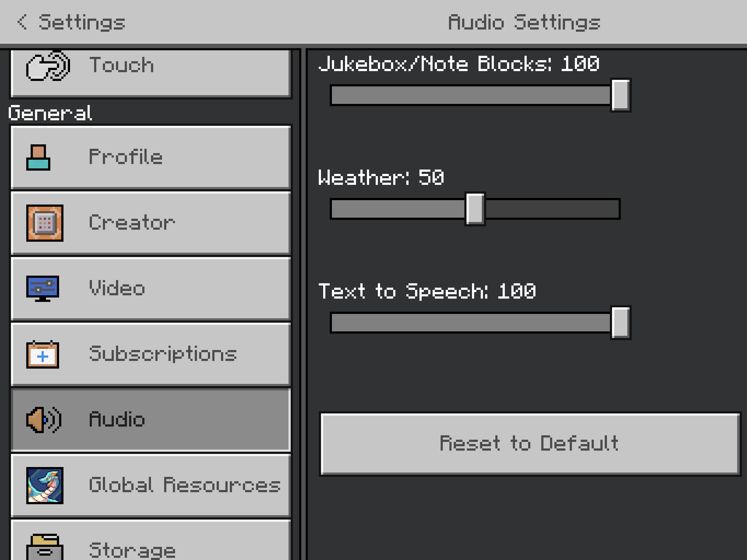Click the Touch hand icon
Viewport: 747px width, 560px height.
pyautogui.click(x=48, y=66)
